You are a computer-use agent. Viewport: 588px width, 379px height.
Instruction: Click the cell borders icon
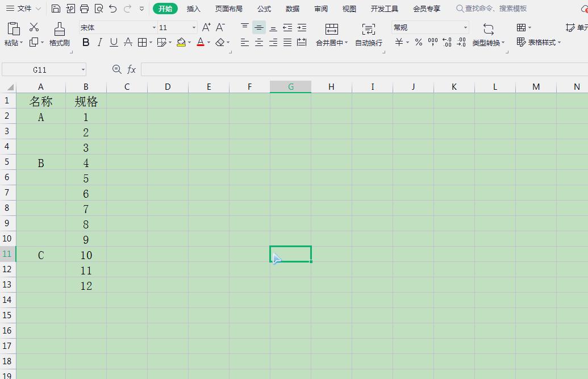click(x=142, y=43)
